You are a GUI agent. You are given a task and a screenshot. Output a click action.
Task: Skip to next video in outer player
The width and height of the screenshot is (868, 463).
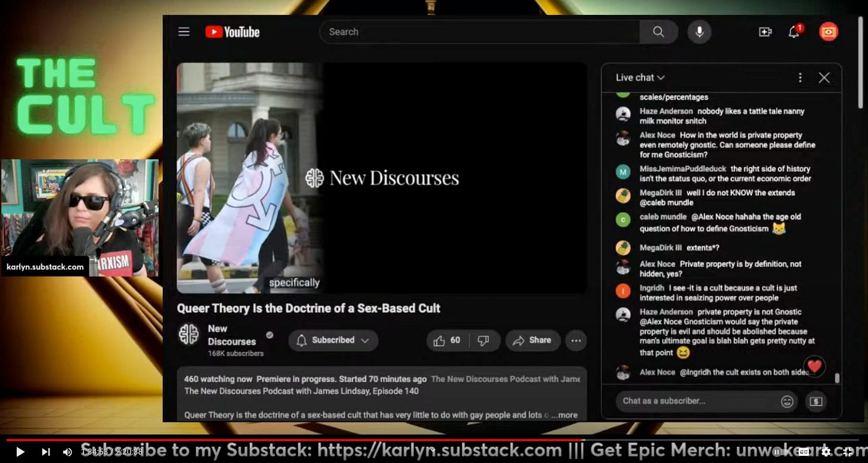pyautogui.click(x=45, y=452)
